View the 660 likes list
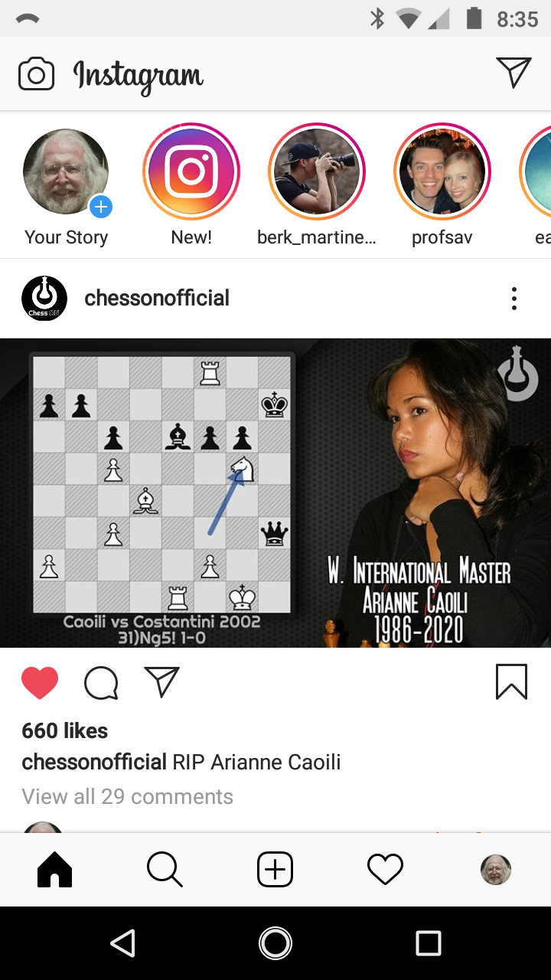Viewport: 551px width, 980px height. point(65,731)
